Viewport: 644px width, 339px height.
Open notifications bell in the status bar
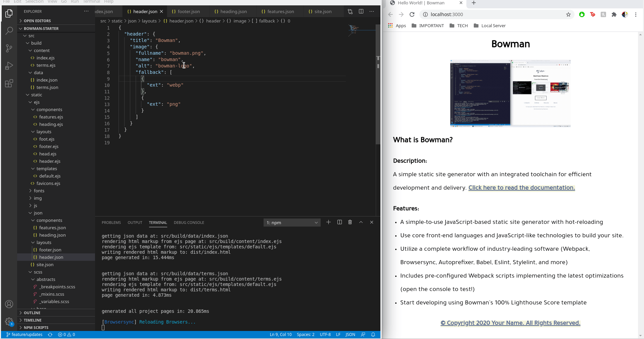[373, 335]
